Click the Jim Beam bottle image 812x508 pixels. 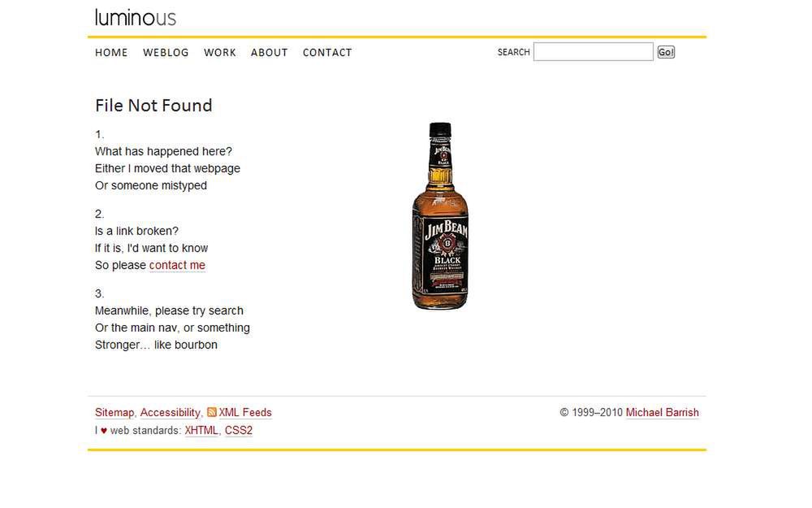tap(440, 215)
